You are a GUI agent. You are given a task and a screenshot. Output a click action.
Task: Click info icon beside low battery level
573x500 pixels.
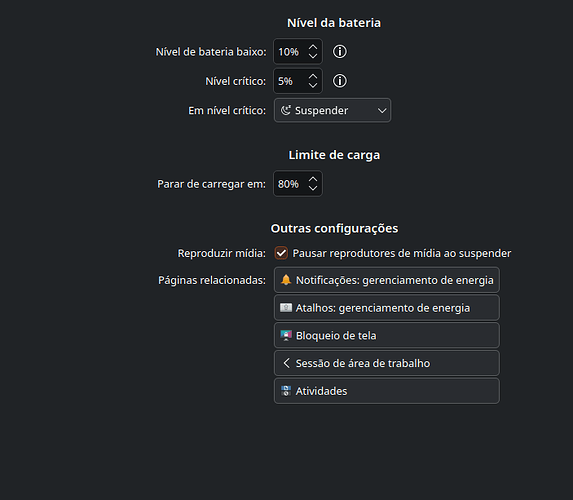pos(339,52)
